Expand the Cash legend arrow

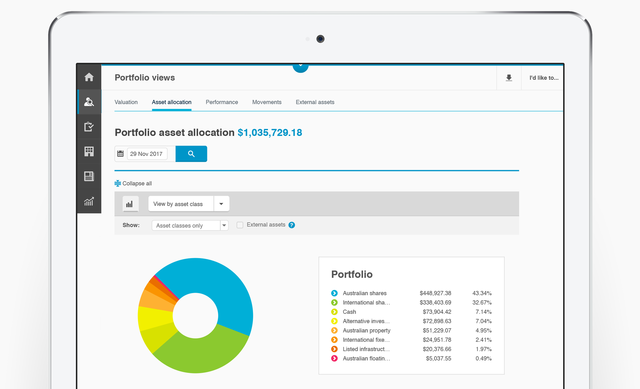point(334,312)
